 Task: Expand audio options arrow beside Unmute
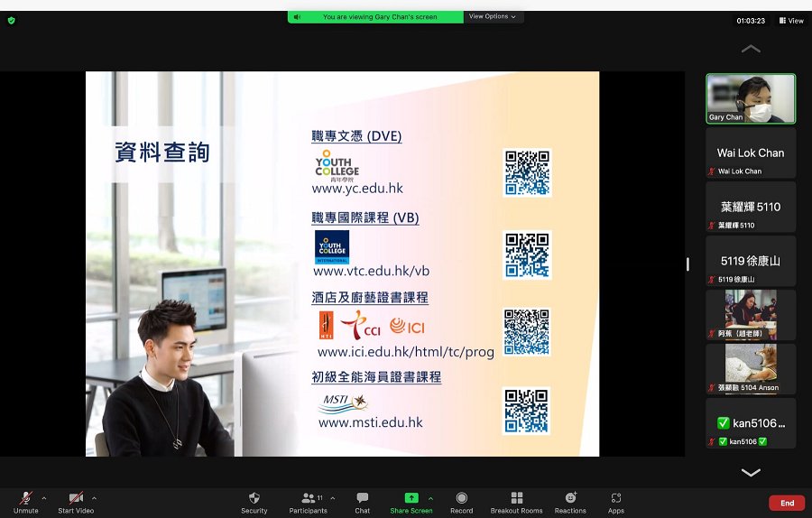point(44,498)
